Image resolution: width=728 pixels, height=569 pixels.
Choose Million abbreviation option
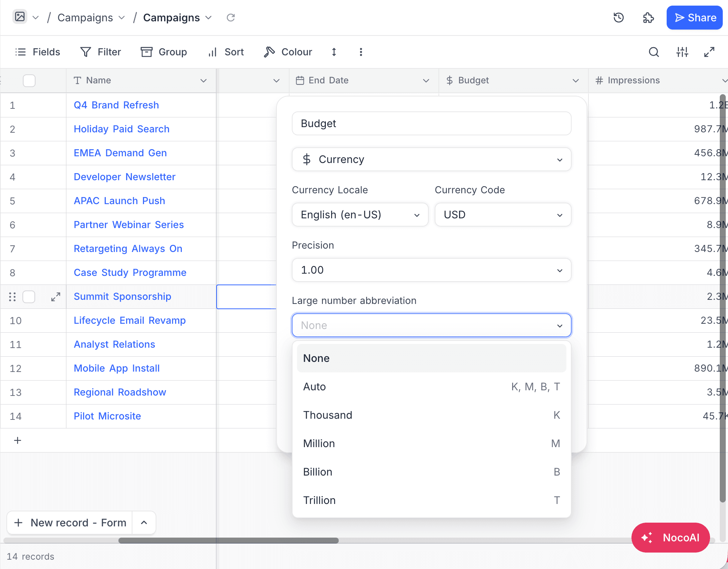[431, 443]
